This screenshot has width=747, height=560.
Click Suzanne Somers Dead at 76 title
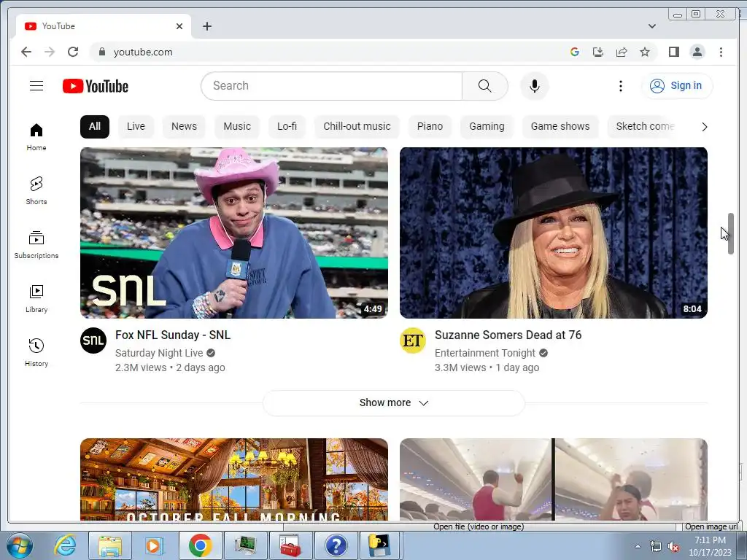508,335
